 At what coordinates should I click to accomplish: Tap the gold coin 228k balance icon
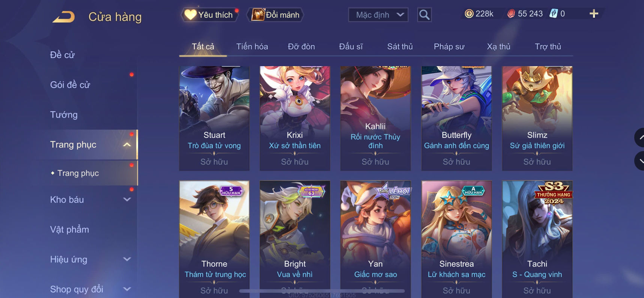[x=469, y=14]
